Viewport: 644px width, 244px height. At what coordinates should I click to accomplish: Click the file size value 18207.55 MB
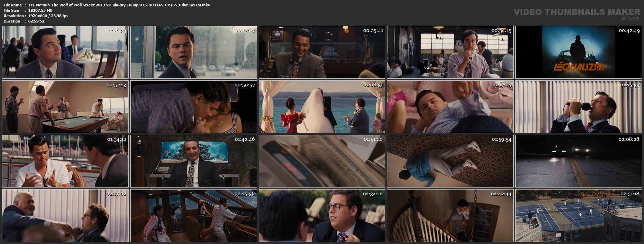pyautogui.click(x=40, y=10)
